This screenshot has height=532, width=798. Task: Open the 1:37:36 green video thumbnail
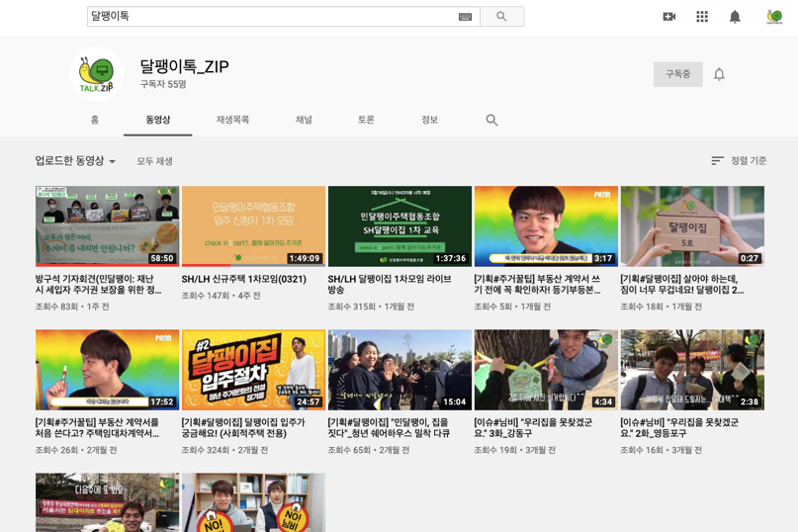[399, 226]
